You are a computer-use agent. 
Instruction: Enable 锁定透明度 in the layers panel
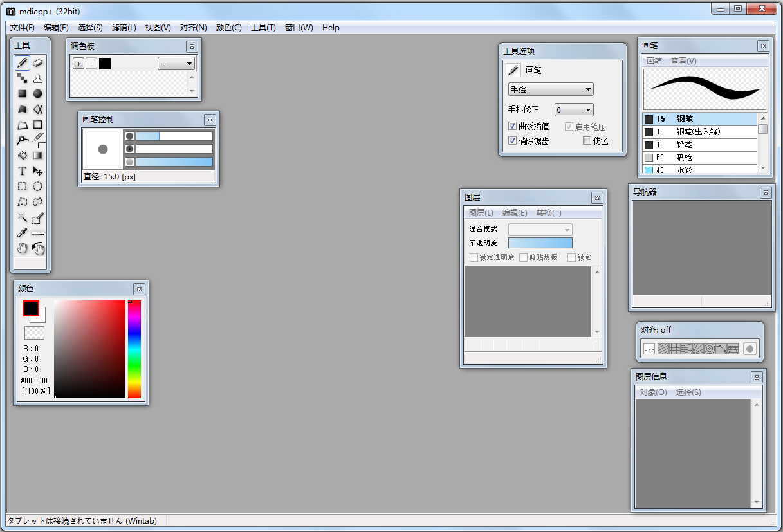pos(474,257)
